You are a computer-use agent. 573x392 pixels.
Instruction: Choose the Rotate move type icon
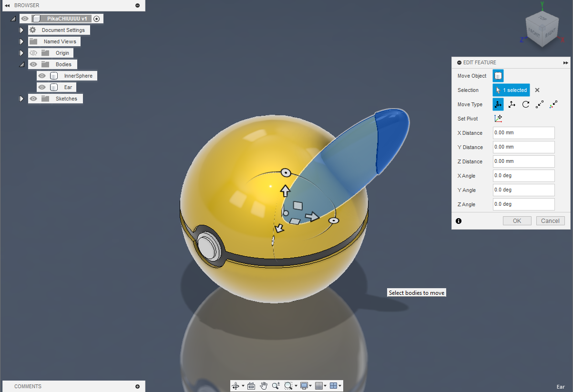point(526,104)
